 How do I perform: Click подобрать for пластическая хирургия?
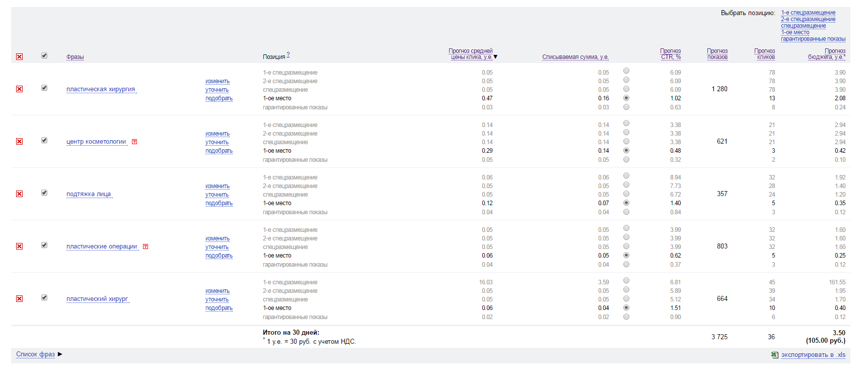tap(219, 98)
